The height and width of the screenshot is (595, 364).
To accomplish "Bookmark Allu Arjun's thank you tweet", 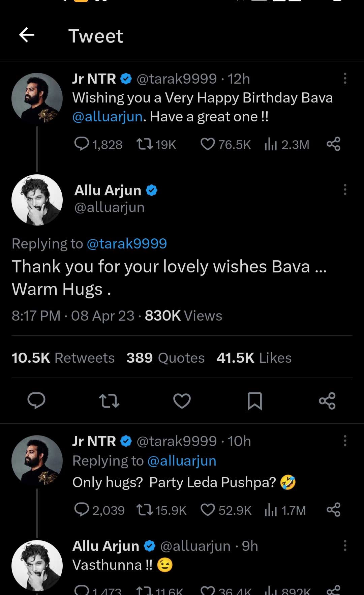I will [x=255, y=401].
